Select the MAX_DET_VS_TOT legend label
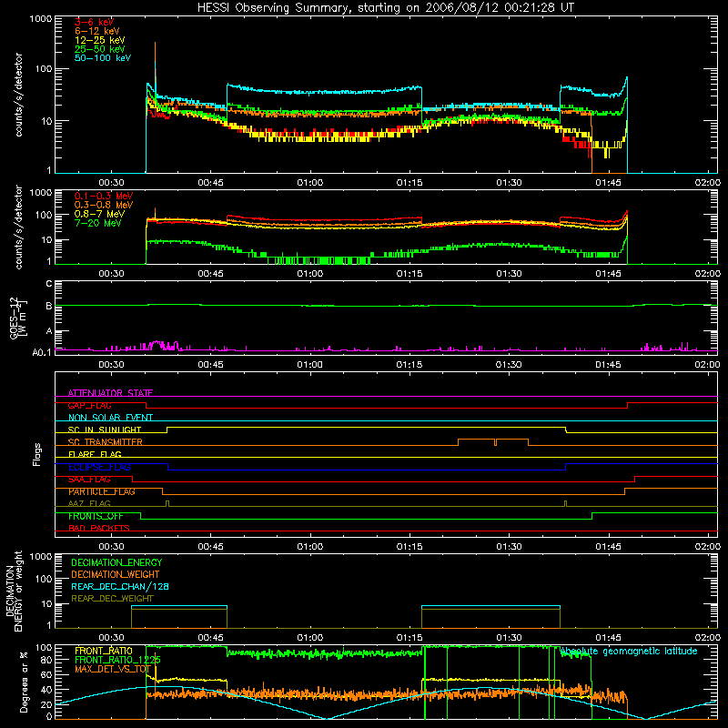The image size is (728, 728). [x=113, y=669]
